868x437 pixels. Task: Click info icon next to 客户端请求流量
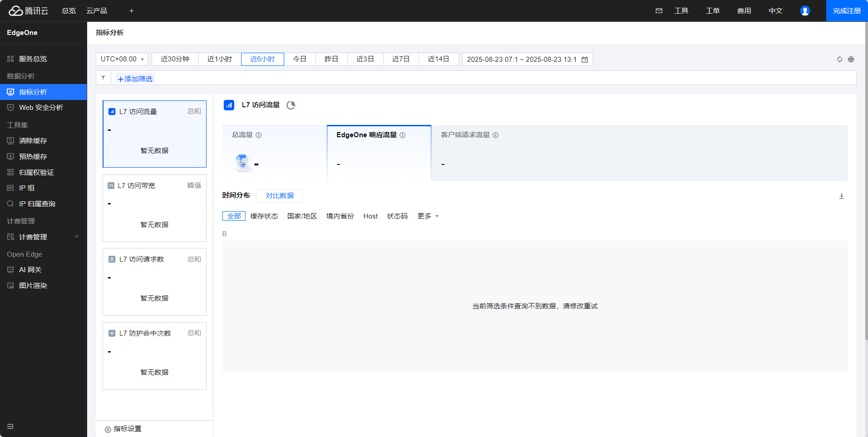[495, 135]
